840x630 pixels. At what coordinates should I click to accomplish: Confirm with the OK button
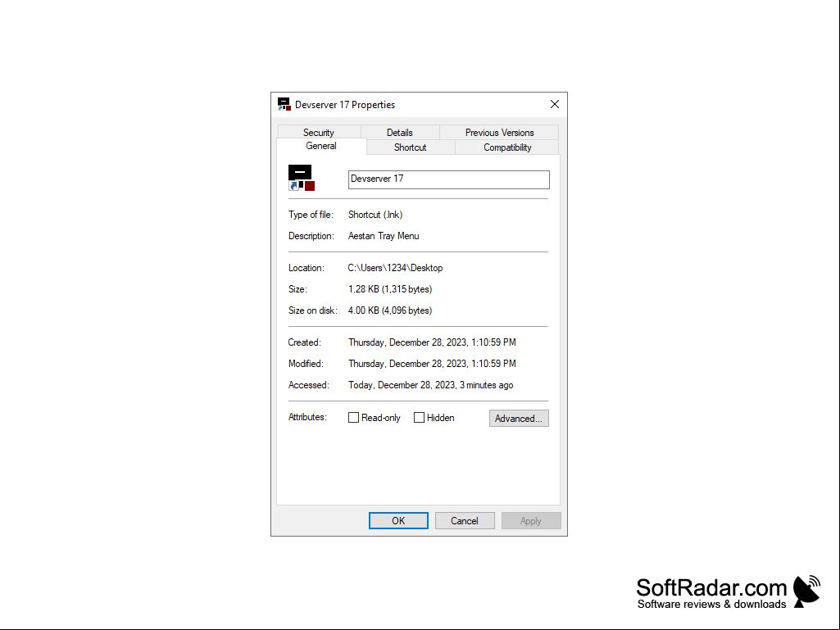click(x=398, y=521)
